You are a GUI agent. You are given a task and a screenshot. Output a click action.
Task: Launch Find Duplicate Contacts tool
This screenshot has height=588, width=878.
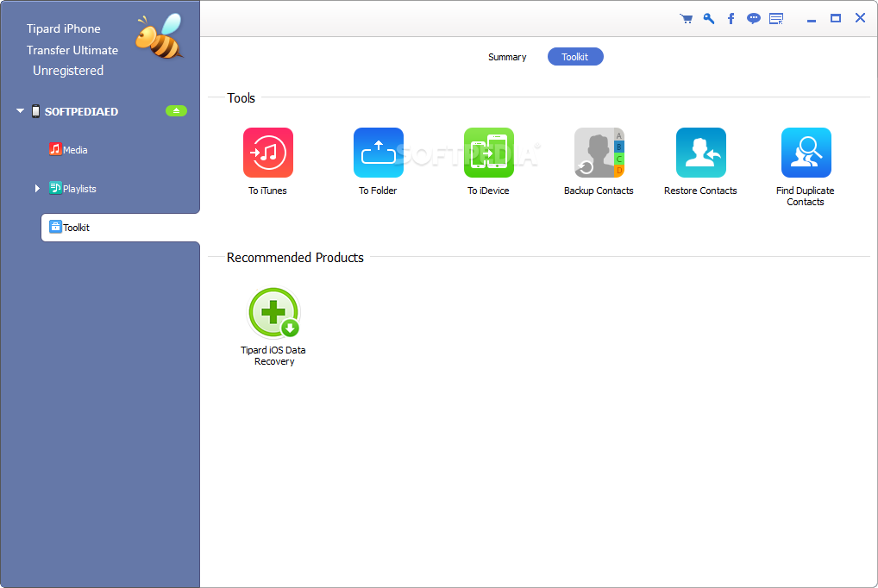tap(806, 153)
